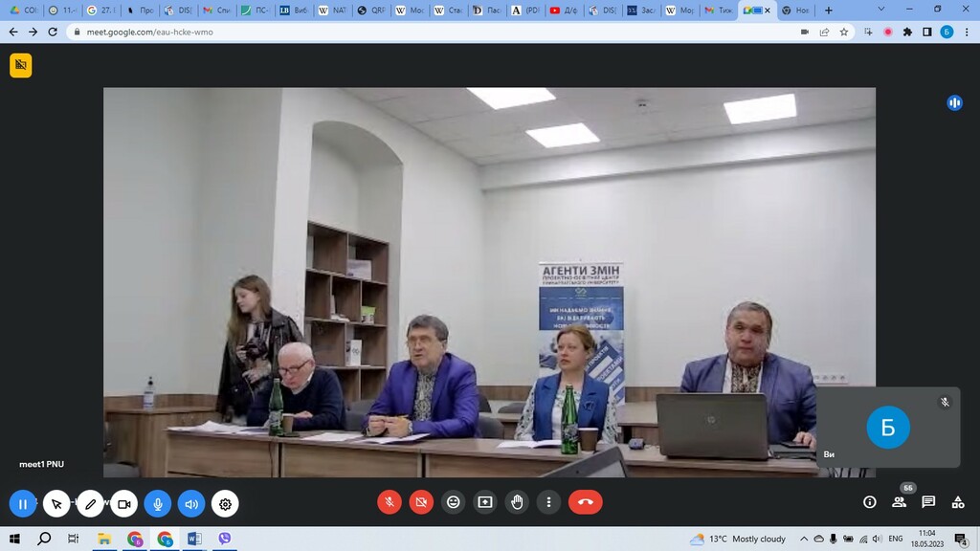Expand the system tray hidden icons chevron

point(803,539)
